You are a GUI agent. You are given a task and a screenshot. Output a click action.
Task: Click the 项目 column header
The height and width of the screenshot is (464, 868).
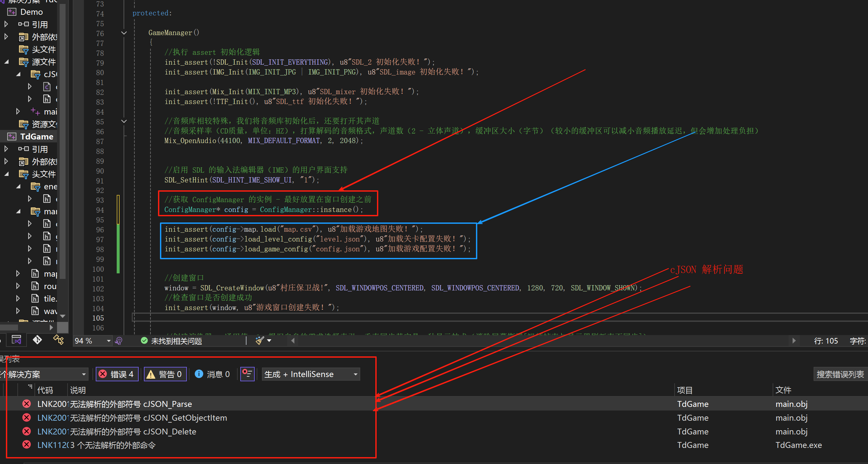(684, 390)
